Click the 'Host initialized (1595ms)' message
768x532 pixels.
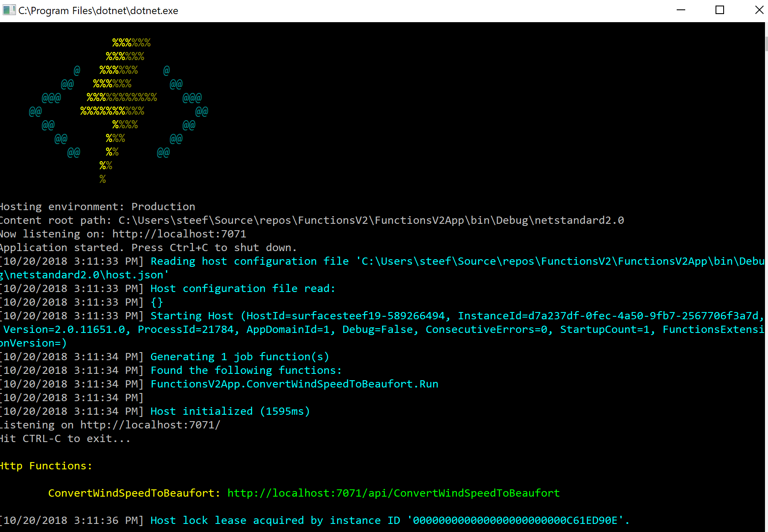click(230, 411)
